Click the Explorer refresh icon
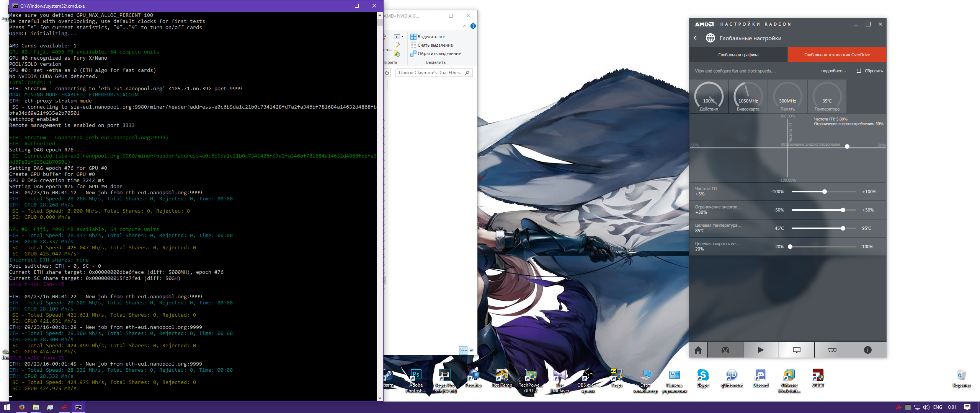 [387, 73]
